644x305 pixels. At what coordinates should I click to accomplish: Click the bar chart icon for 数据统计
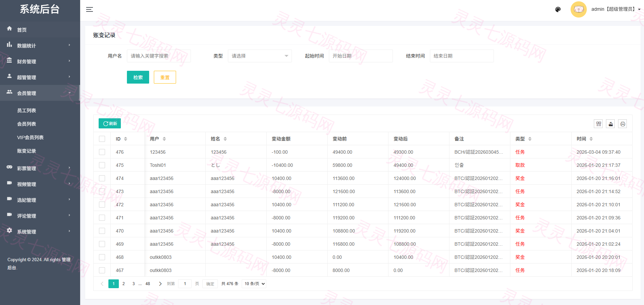(9, 45)
